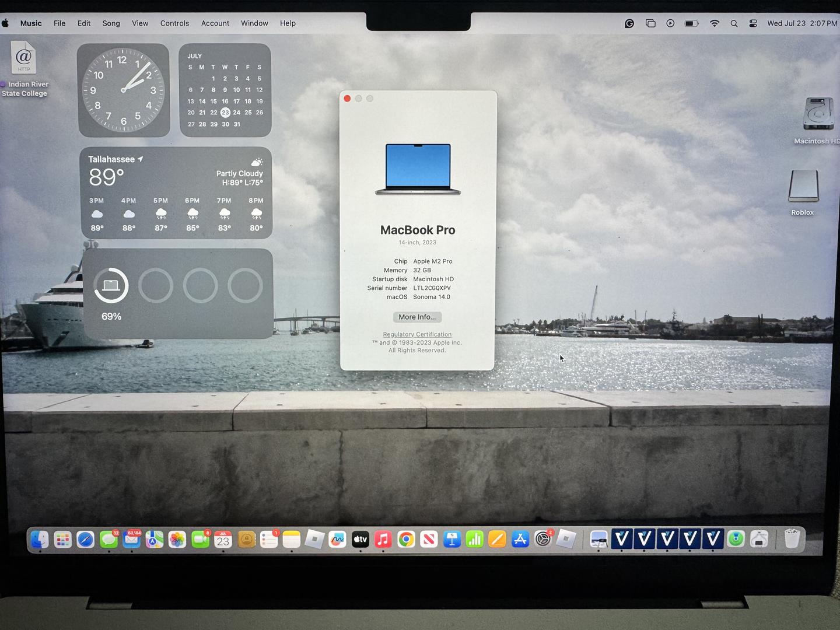Click serial number LTL2CGQXPV
Screen dimensions: 840x630
(x=432, y=288)
